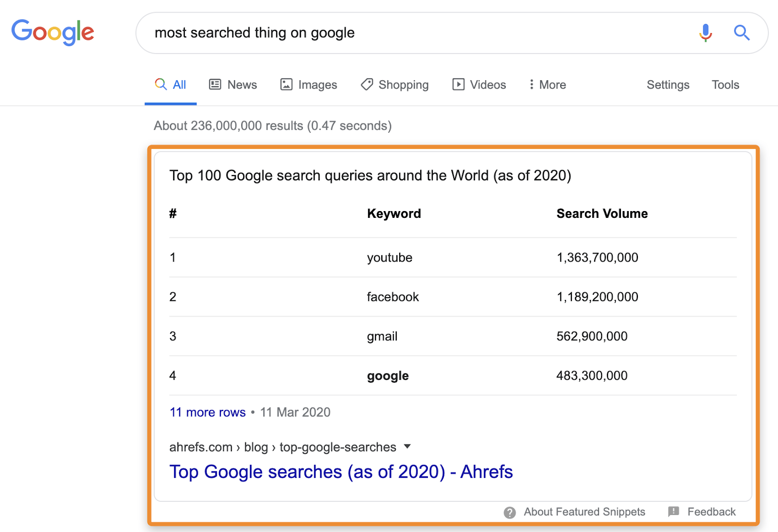Click the Feedback flag icon
Image resolution: width=778 pixels, height=532 pixels.
(673, 512)
